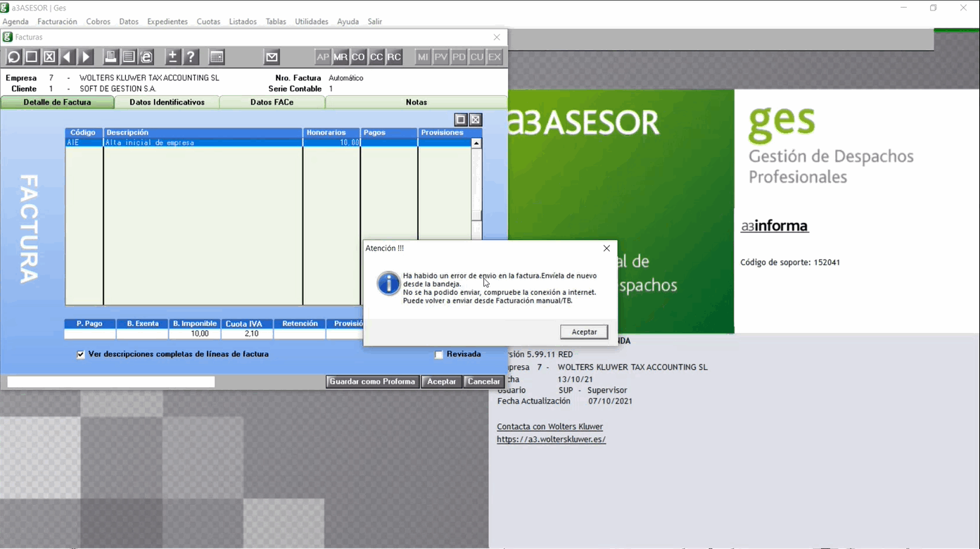This screenshot has height=549, width=980.
Task: Switch to Notas tab
Action: pos(416,102)
